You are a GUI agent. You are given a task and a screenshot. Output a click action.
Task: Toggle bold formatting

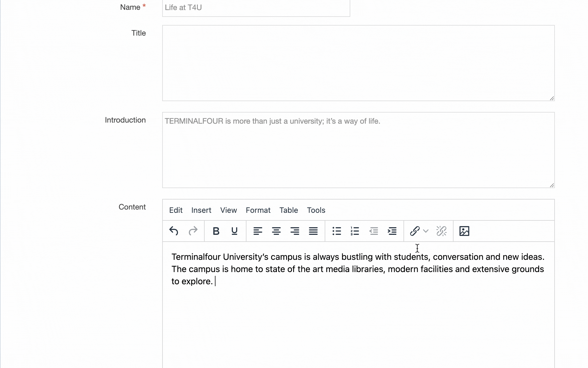tap(216, 231)
